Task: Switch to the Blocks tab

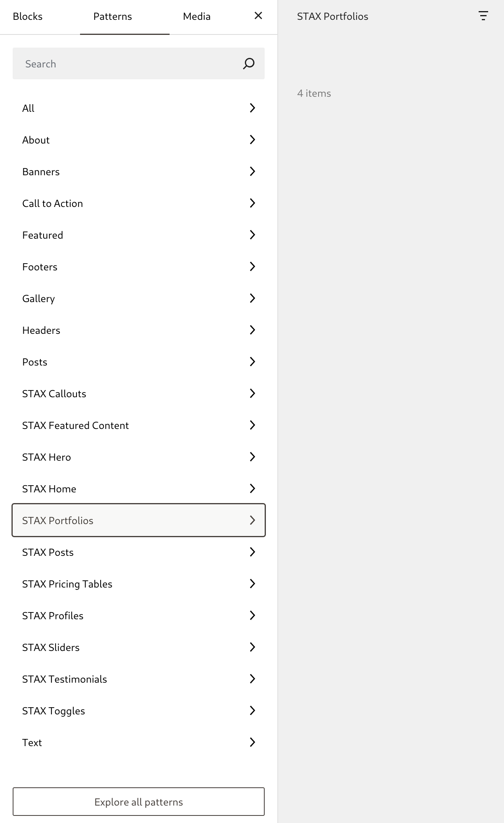Action: tap(28, 17)
